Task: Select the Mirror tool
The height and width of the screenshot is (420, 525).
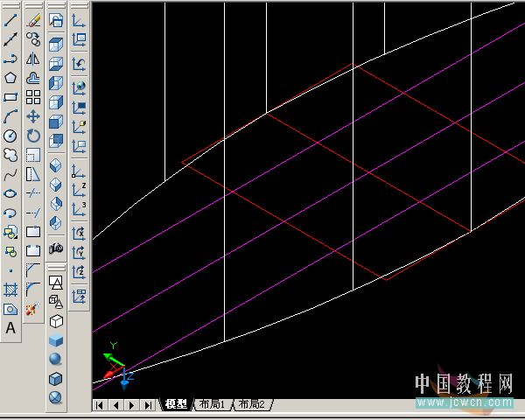Action: coord(33,59)
